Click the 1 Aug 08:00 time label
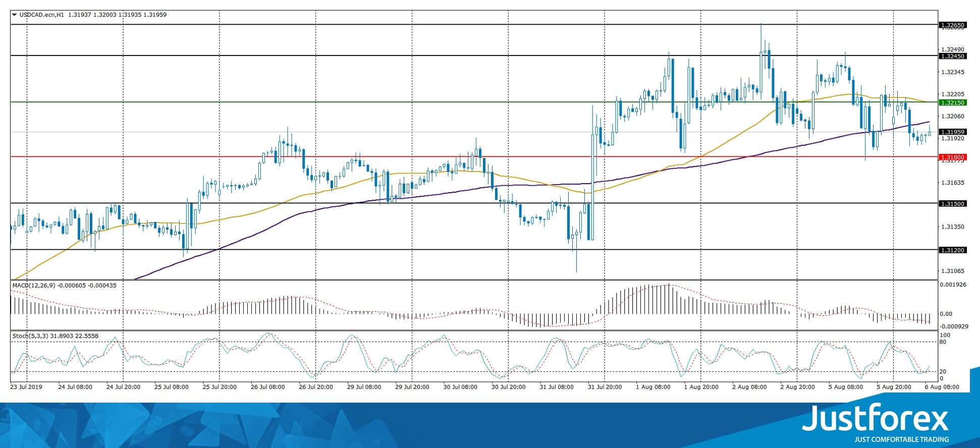The width and height of the screenshot is (980, 448). pyautogui.click(x=653, y=387)
